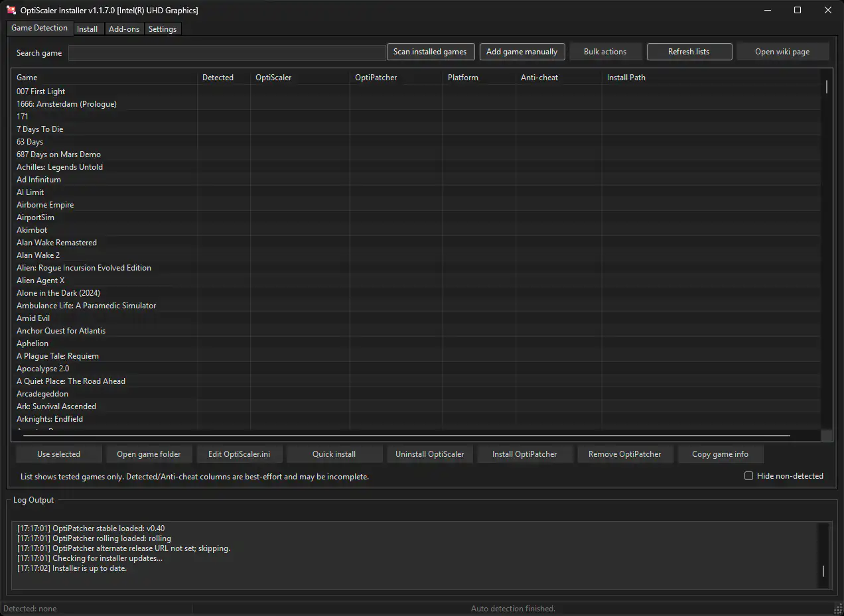The width and height of the screenshot is (844, 616).
Task: Select 1666: Amsterdam (Prologue) row
Action: point(416,104)
